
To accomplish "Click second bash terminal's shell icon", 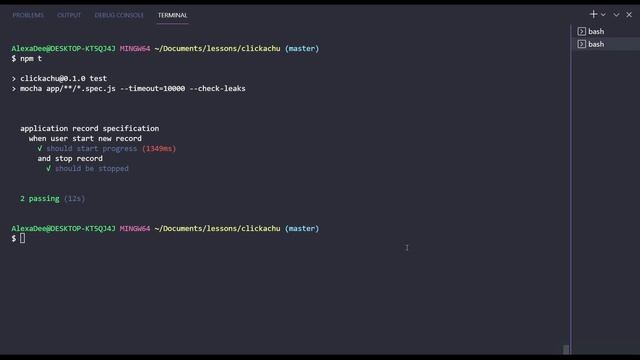I will tap(582, 44).
